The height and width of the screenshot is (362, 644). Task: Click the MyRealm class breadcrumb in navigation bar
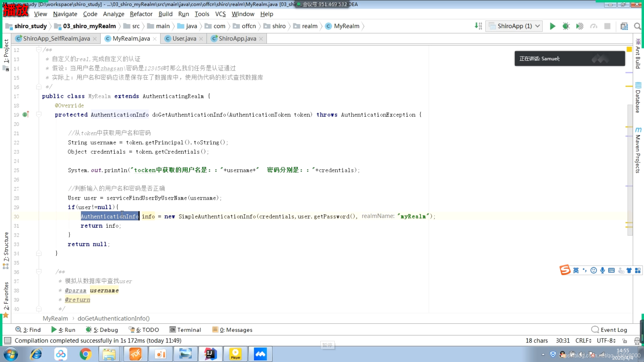[x=342, y=26]
